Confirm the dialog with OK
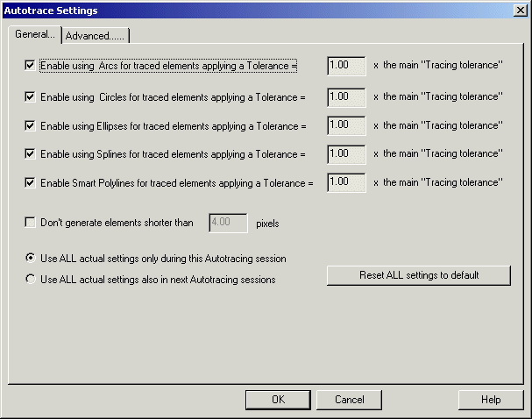This screenshot has height=419, width=532. tap(278, 400)
